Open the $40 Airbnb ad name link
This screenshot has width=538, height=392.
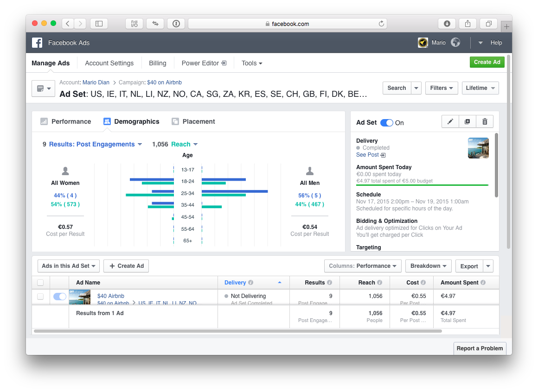pos(110,296)
